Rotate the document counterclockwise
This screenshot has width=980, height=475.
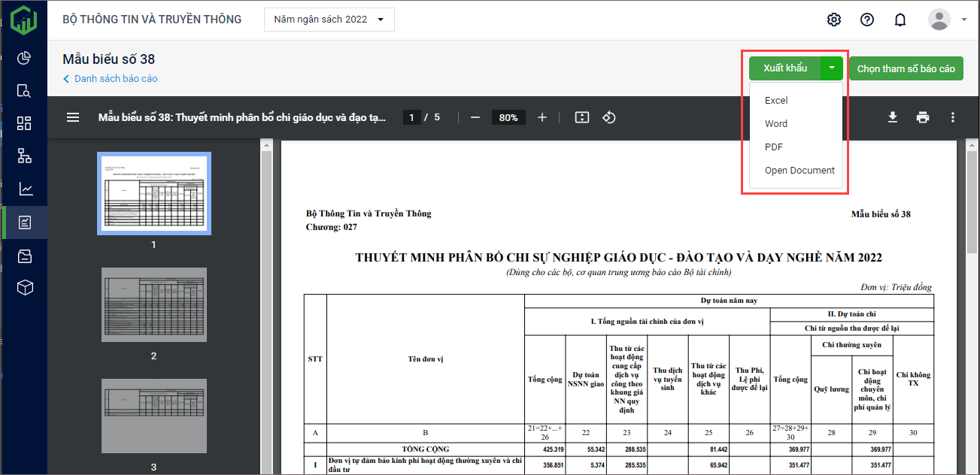click(x=610, y=117)
